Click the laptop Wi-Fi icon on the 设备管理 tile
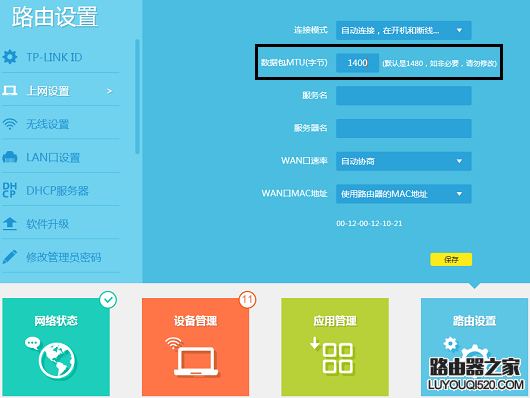This screenshot has height=398, width=530. 192,357
